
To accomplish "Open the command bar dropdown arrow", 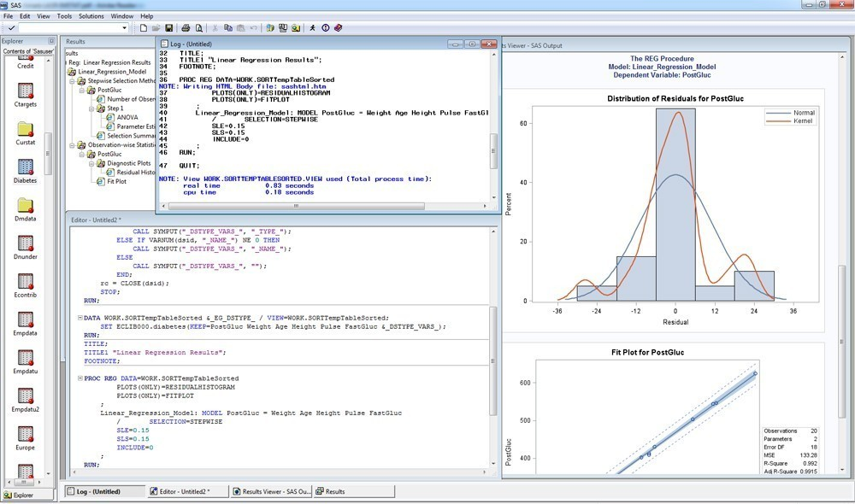I will tap(124, 28).
